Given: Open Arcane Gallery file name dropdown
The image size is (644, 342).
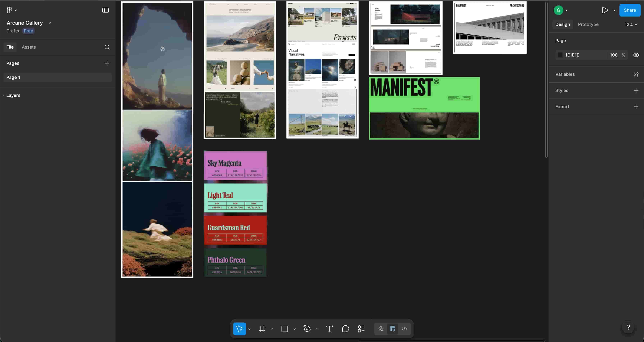Looking at the screenshot, I should click(50, 23).
